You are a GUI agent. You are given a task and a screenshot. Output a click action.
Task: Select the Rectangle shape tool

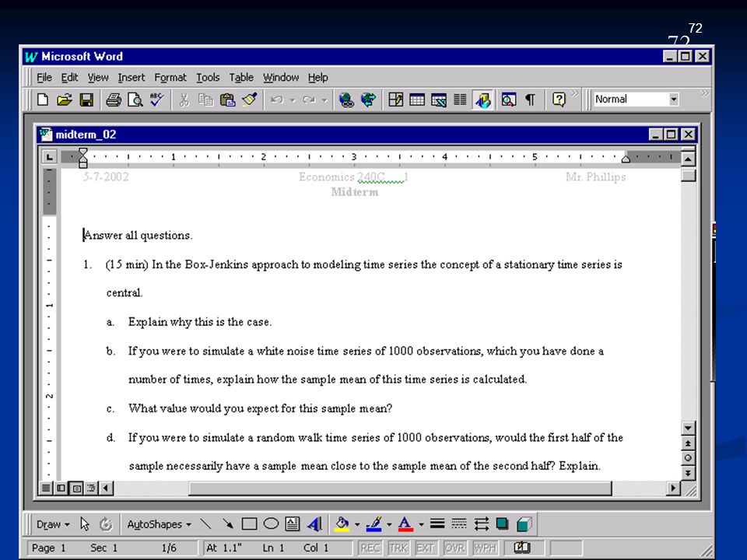click(249, 523)
